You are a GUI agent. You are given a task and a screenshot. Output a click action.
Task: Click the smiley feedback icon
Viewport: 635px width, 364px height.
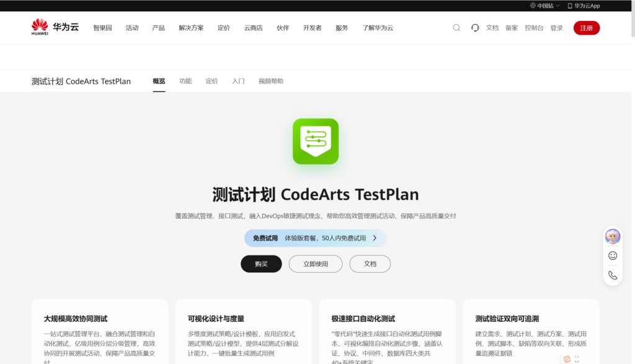[x=613, y=255]
